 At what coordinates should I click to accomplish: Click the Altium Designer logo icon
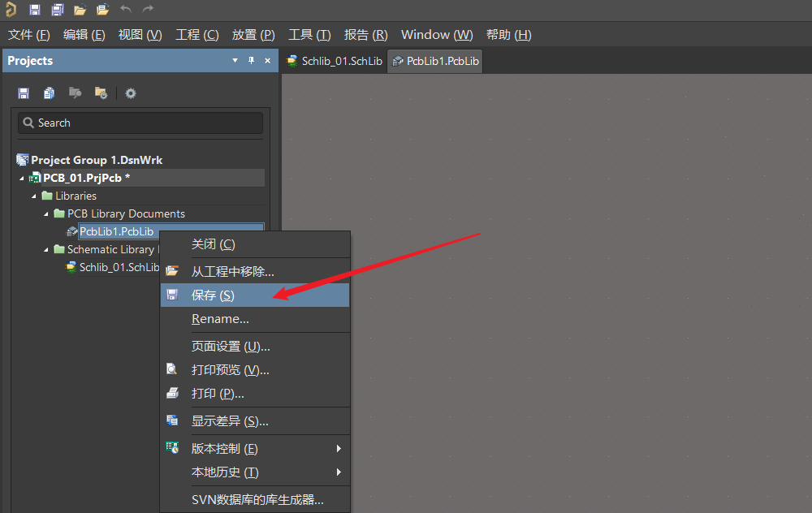point(11,9)
